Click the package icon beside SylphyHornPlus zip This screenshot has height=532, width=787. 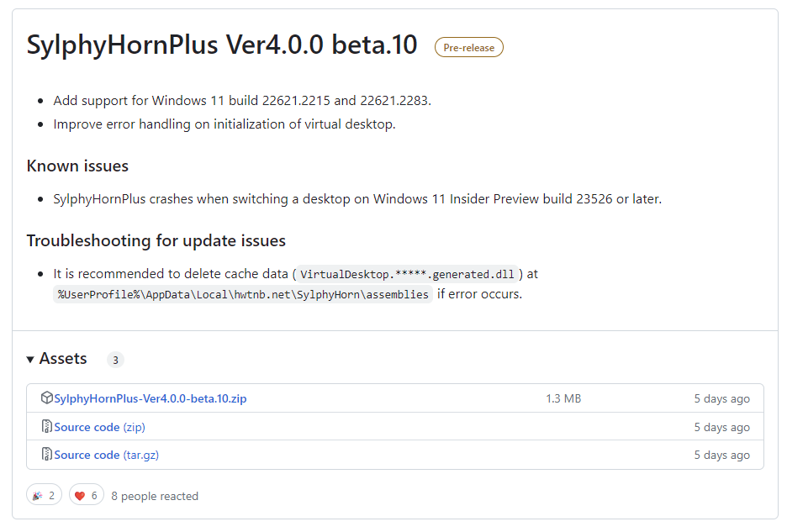47,398
